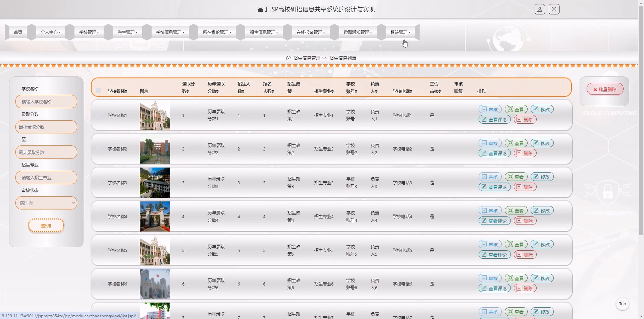Screen dimensions: 644x319
Task: Sort by 报名人数 column header
Action: pyautogui.click(x=269, y=87)
